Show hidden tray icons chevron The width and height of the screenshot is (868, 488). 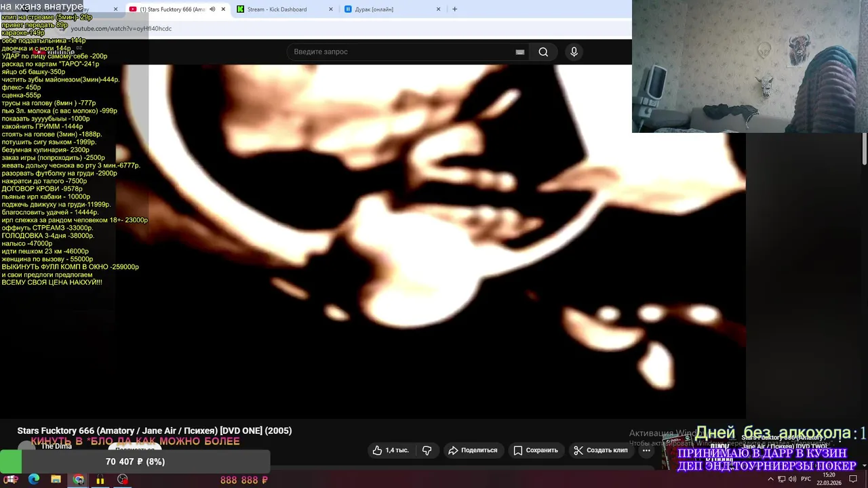coord(770,479)
